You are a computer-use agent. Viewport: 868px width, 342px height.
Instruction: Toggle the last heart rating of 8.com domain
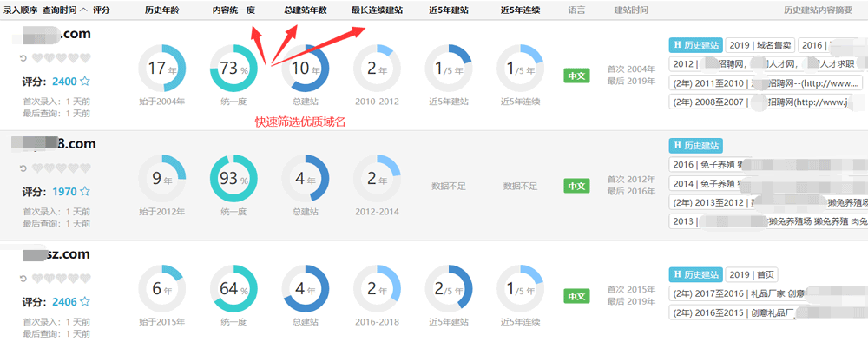point(85,168)
